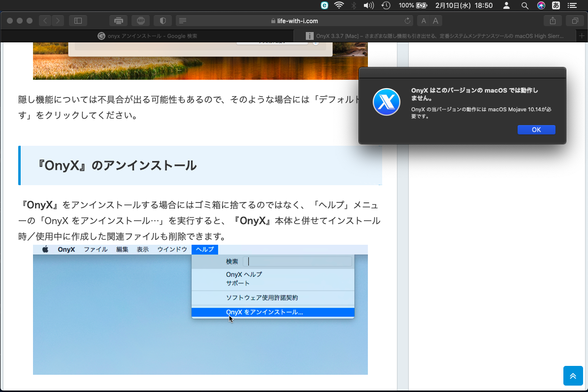
Task: Increase text size with large A button
Action: 436,21
